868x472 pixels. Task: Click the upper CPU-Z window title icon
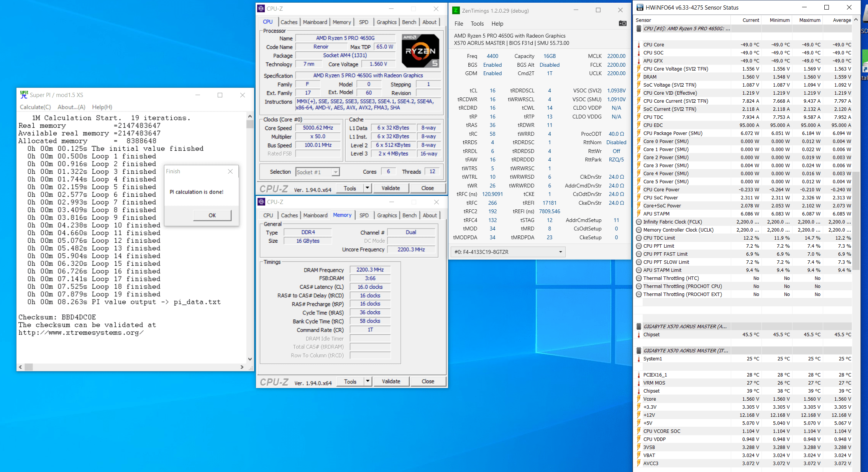click(261, 8)
